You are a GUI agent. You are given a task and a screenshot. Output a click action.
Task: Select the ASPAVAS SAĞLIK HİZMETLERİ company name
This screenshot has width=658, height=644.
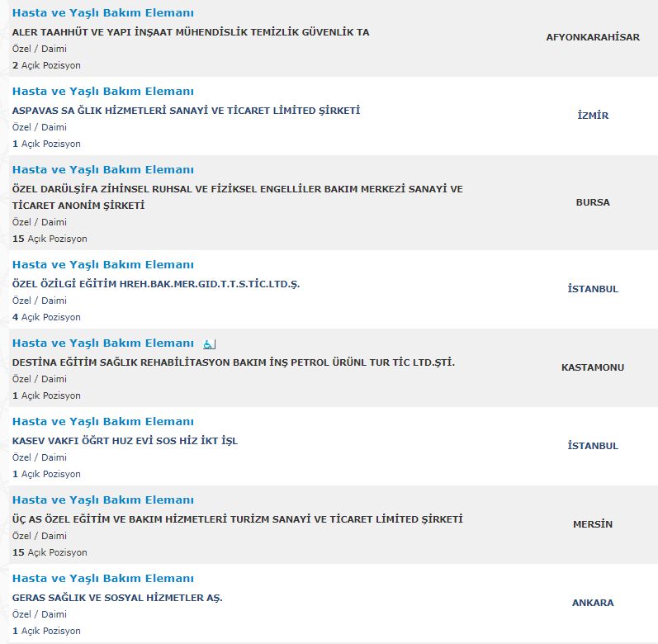(x=186, y=111)
